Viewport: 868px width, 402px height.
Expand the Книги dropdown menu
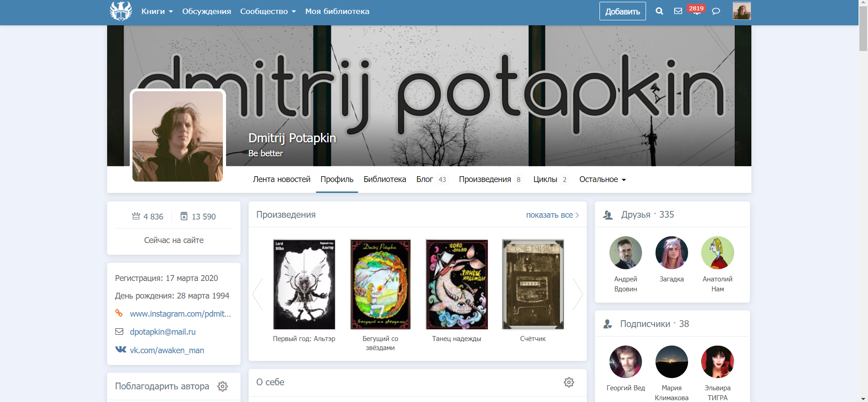tap(157, 11)
